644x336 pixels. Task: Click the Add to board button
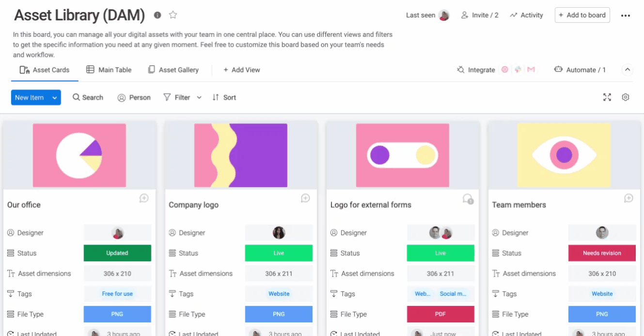pos(582,15)
